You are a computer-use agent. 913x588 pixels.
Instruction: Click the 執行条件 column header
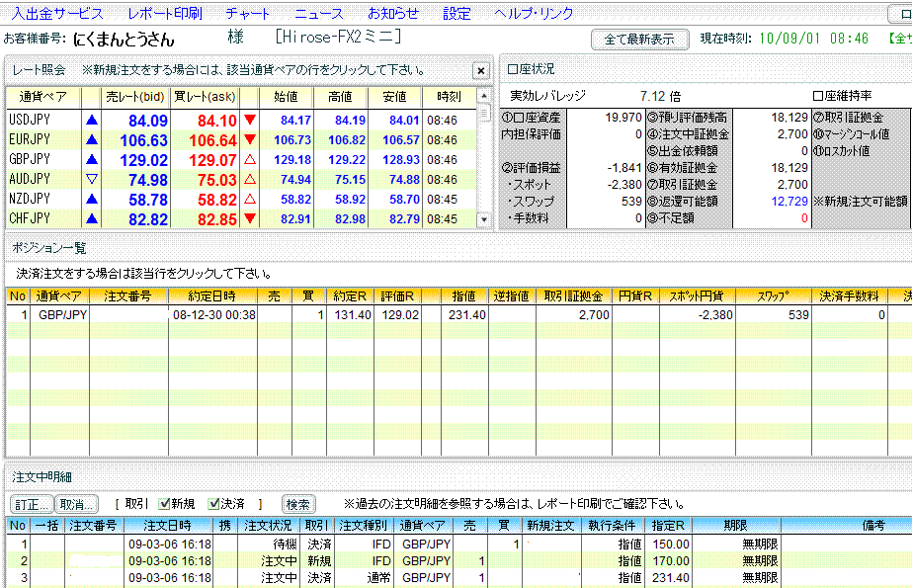pos(612,526)
